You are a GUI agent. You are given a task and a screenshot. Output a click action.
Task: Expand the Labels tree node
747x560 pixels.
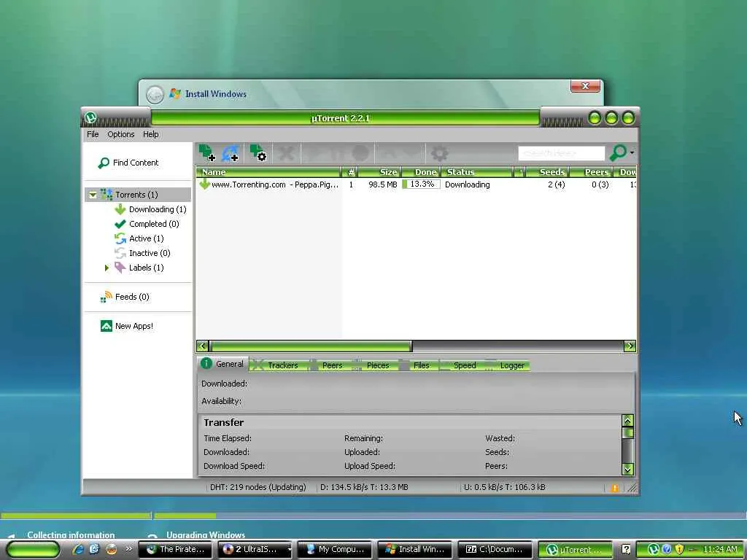(x=107, y=268)
